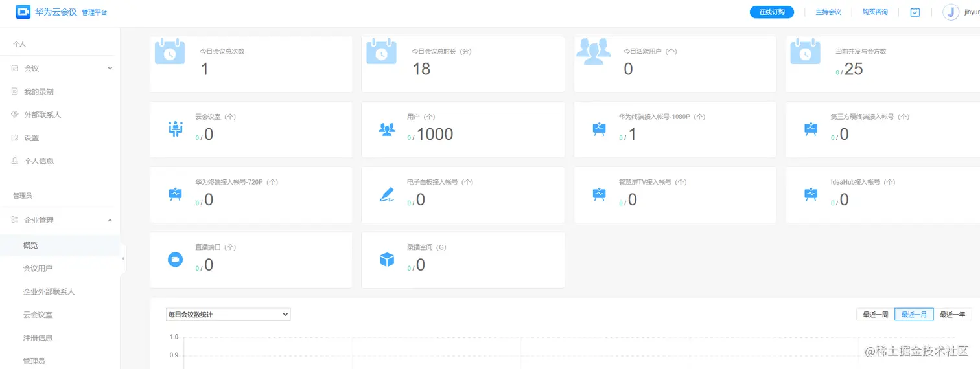
Task: Click the 用户 users icon
Action: [x=387, y=129]
